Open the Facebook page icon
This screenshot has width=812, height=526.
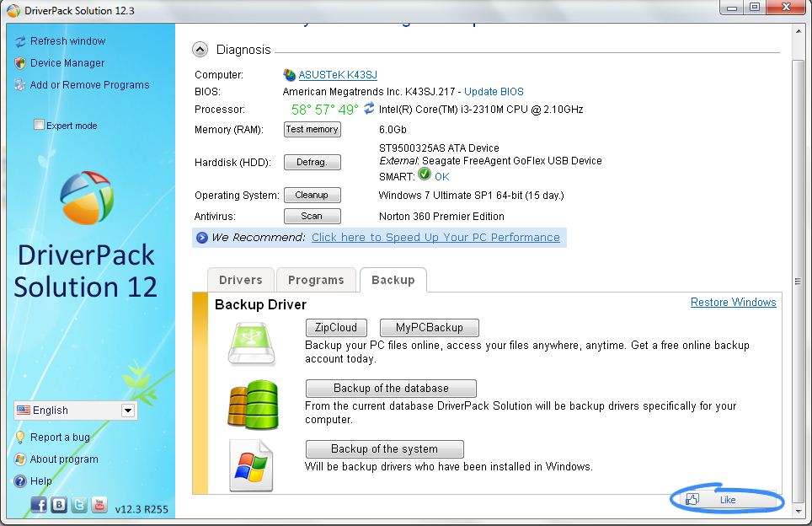pyautogui.click(x=39, y=505)
